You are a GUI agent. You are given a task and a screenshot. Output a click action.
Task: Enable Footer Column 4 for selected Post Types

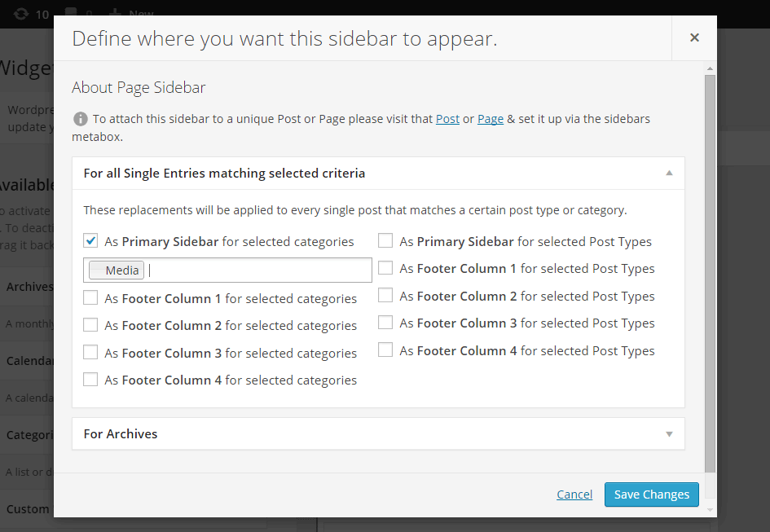[x=385, y=349]
